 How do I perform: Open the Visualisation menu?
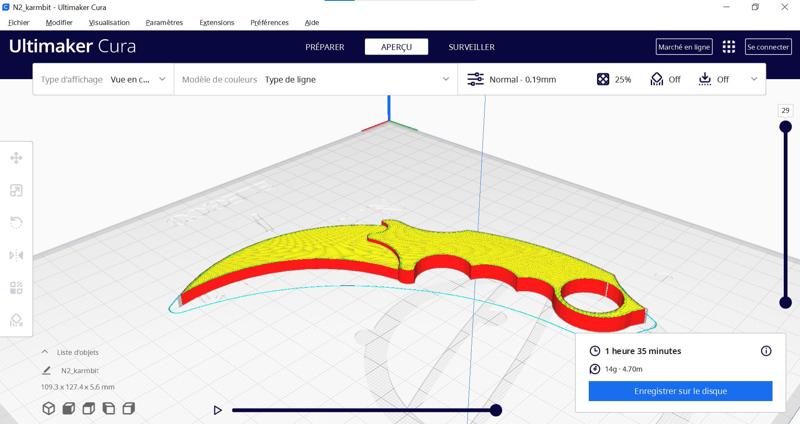click(x=109, y=22)
